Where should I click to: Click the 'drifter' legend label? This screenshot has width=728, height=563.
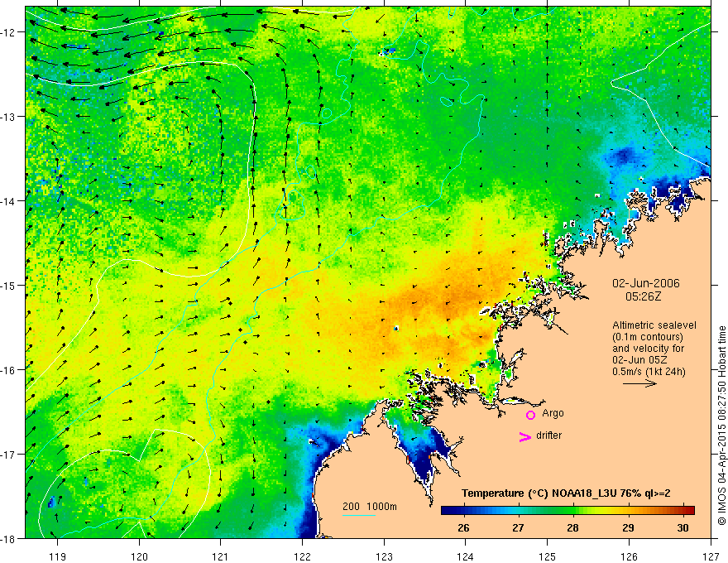click(548, 435)
